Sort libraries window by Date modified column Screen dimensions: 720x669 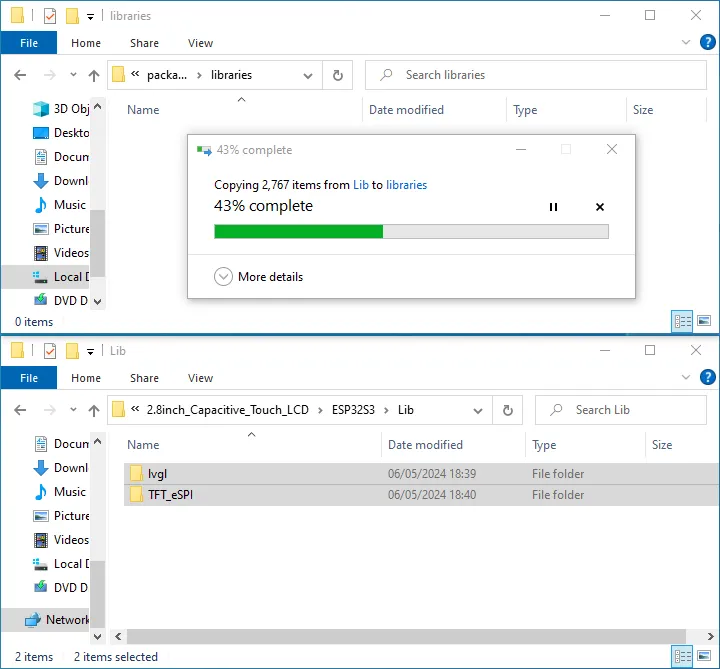pyautogui.click(x=406, y=110)
